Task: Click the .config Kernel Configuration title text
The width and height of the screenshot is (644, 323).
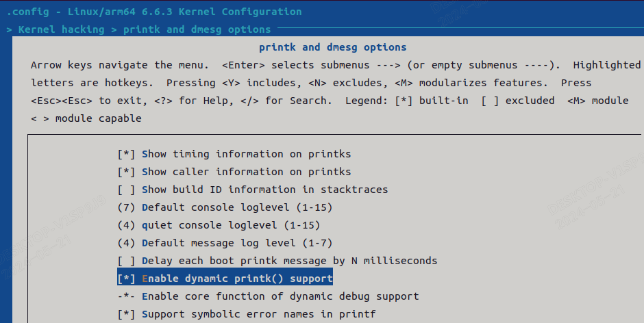Action: [x=154, y=12]
